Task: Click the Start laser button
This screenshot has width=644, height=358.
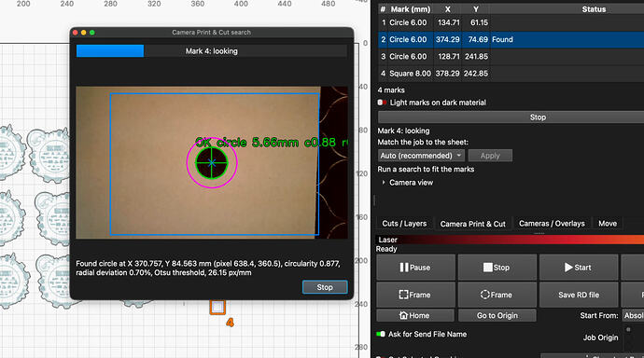Action: [579, 268]
